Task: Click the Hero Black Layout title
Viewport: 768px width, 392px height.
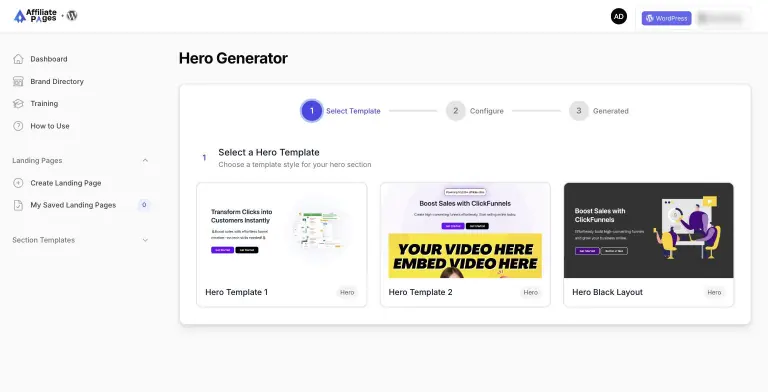Action: pyautogui.click(x=607, y=292)
